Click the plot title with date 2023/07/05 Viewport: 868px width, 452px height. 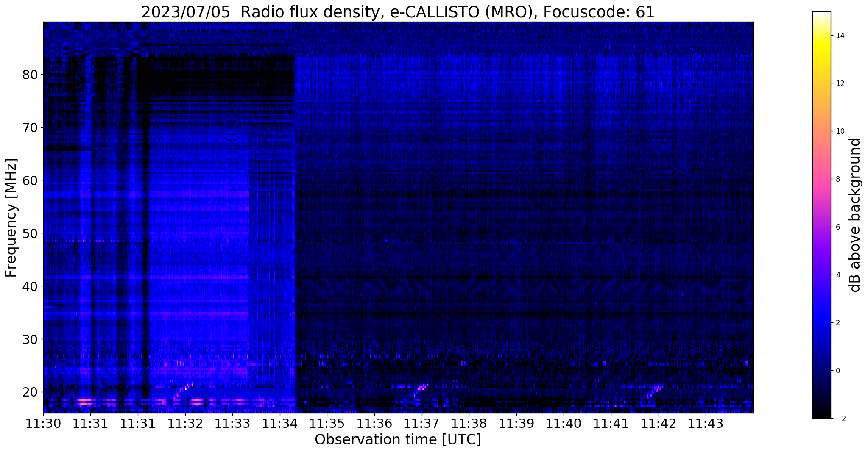[x=398, y=12]
